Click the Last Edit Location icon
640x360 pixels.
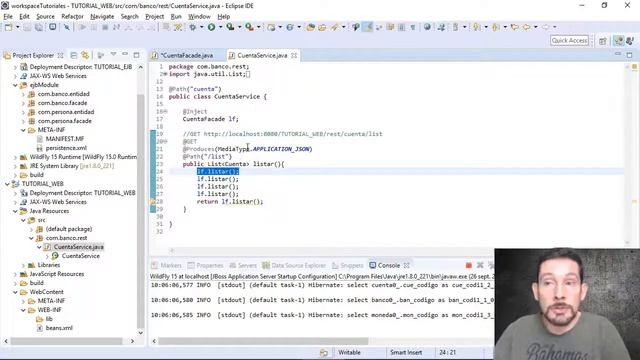point(514,27)
